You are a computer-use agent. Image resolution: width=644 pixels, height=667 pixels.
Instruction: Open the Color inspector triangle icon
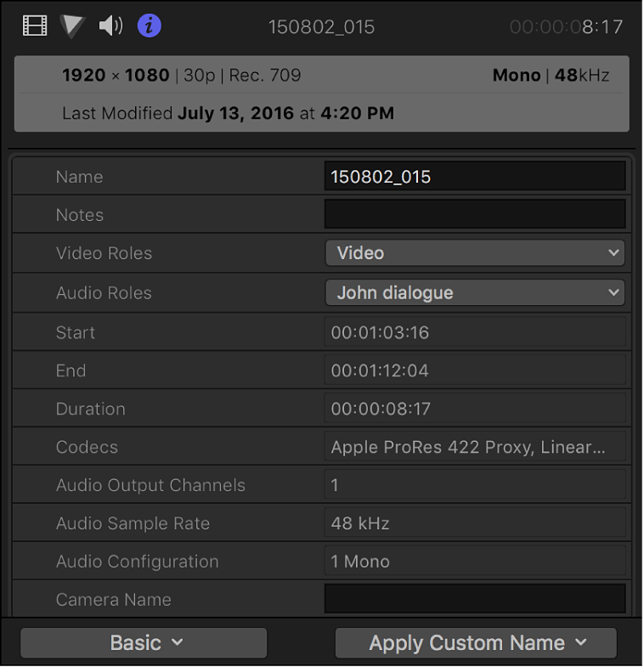point(73,26)
